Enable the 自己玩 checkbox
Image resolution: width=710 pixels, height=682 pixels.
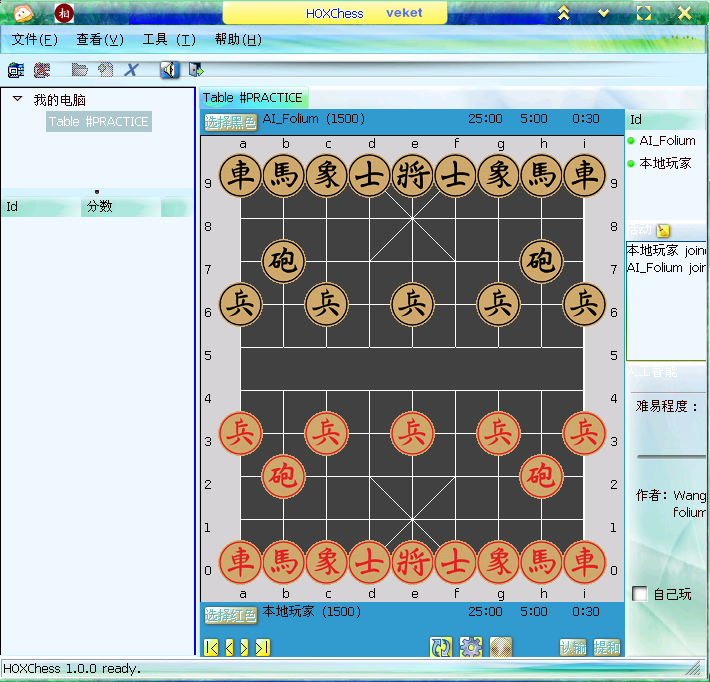click(x=639, y=593)
